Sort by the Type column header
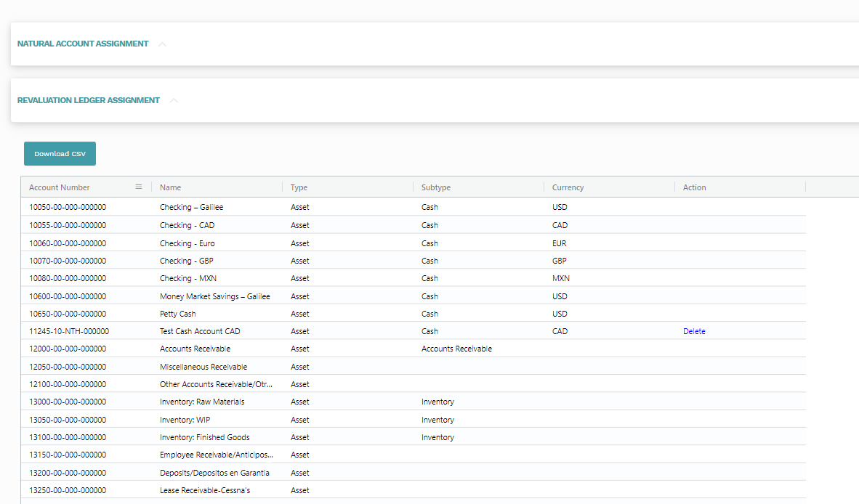 [299, 187]
